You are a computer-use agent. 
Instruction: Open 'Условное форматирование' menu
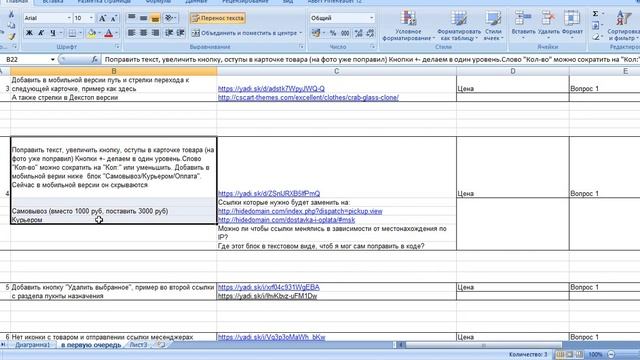point(409,25)
